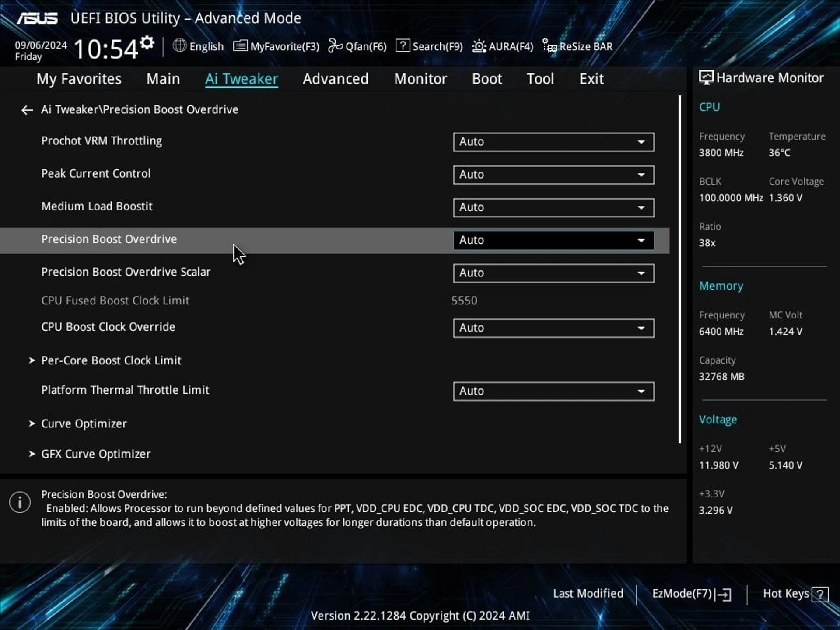Click the Qfan fan icon
The image size is (840, 630).
coord(335,45)
